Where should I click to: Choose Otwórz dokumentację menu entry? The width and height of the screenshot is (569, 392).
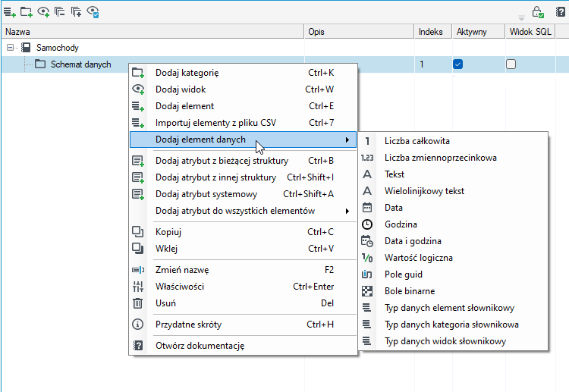click(243, 346)
